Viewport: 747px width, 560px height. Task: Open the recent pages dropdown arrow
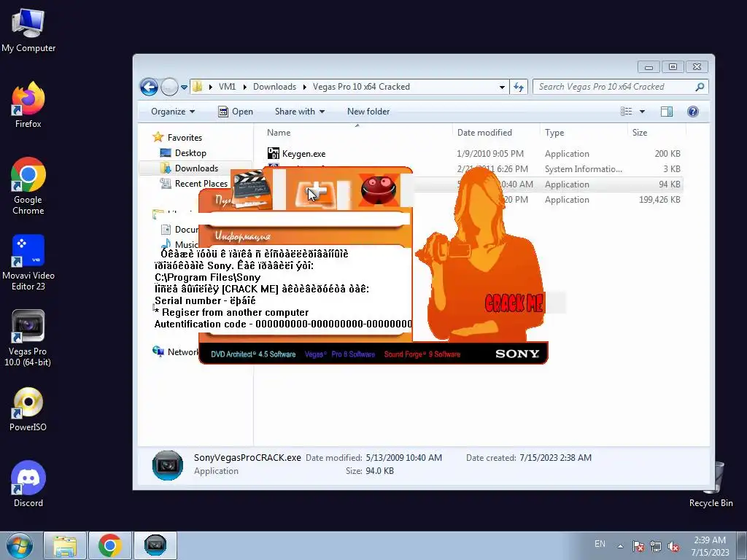pos(184,87)
